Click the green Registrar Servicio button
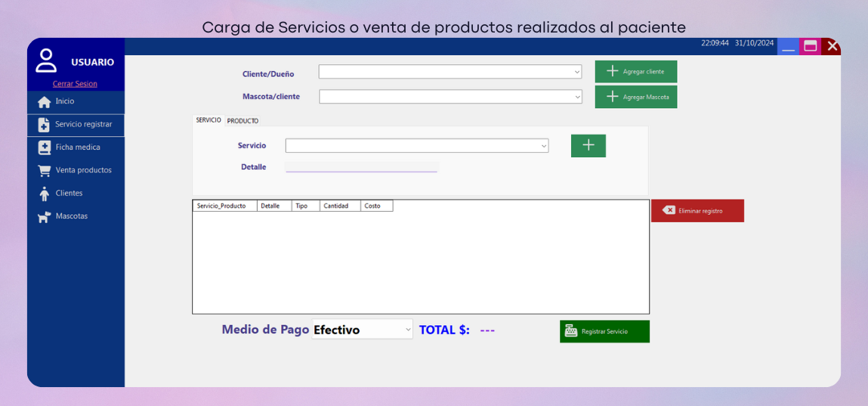868x406 pixels. click(604, 331)
